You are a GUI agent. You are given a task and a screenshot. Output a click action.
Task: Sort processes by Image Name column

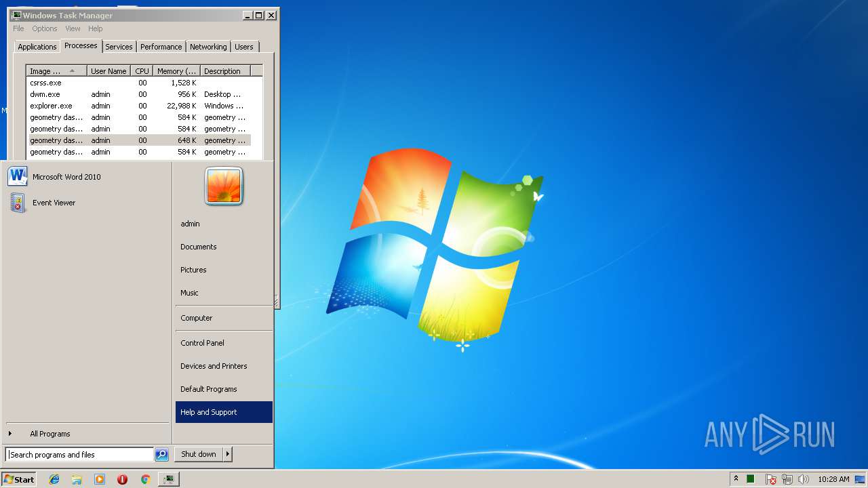coord(57,71)
